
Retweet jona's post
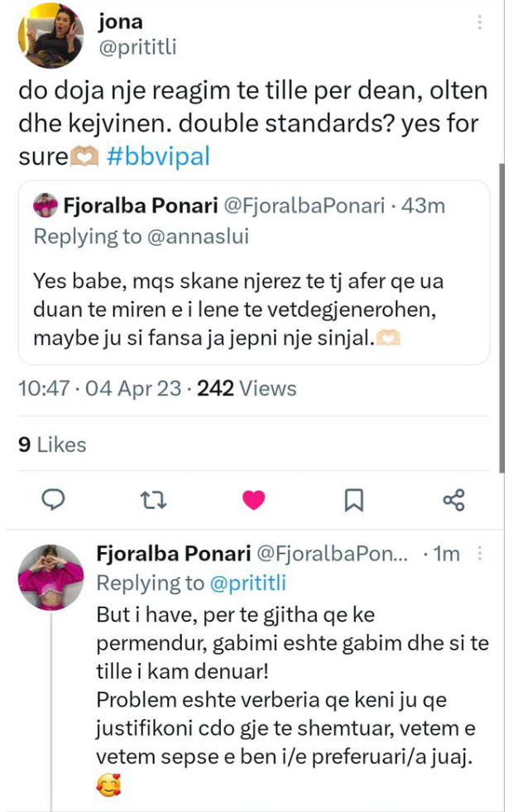(x=152, y=499)
